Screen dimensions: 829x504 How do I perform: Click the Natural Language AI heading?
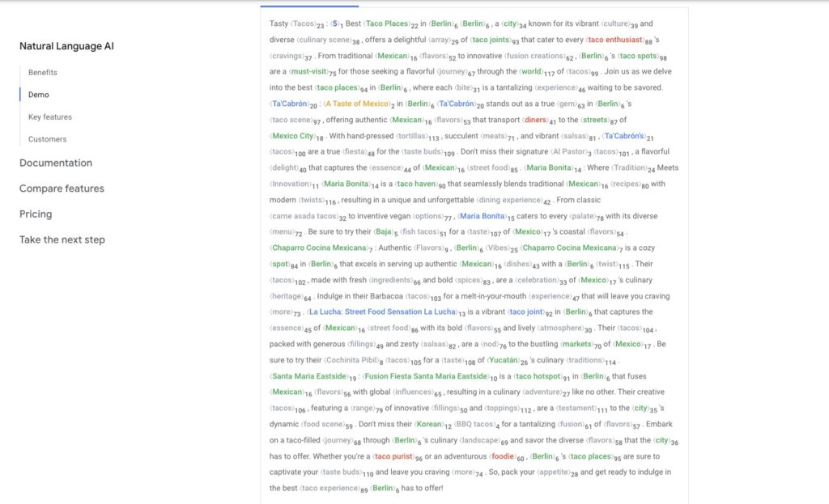66,46
